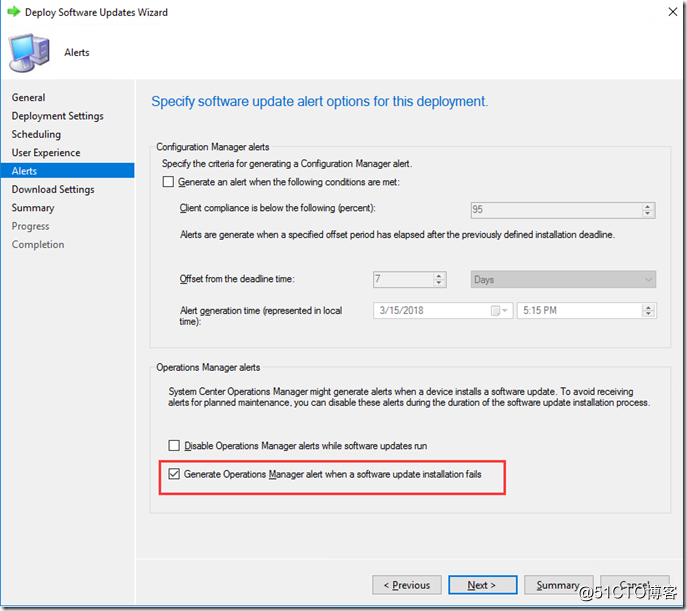
Task: Open the Days unit dropdown
Action: [x=563, y=279]
